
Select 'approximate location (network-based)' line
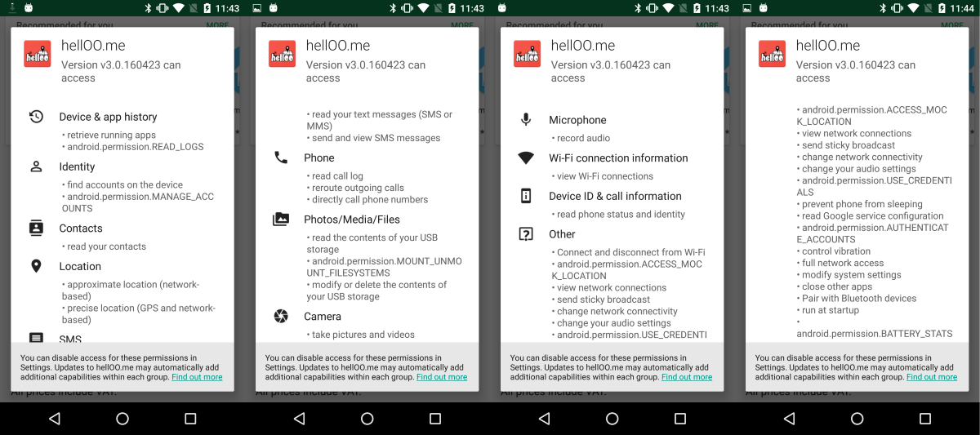pyautogui.click(x=130, y=291)
